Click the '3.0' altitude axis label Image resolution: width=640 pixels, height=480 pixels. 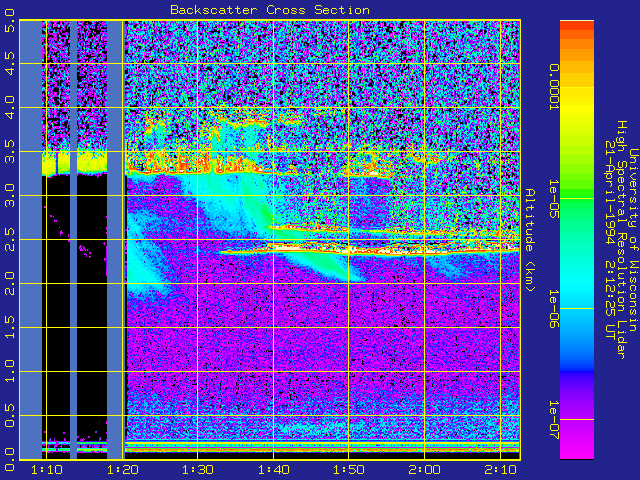(x=9, y=196)
